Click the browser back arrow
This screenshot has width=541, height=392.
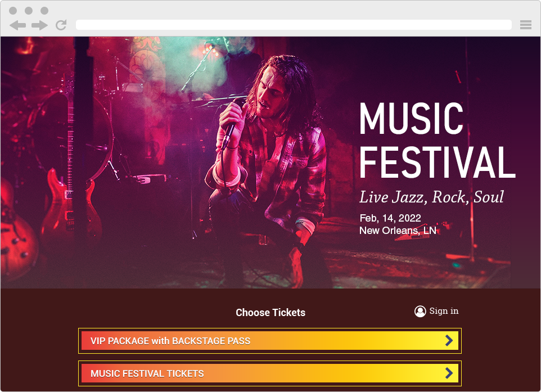pyautogui.click(x=17, y=25)
